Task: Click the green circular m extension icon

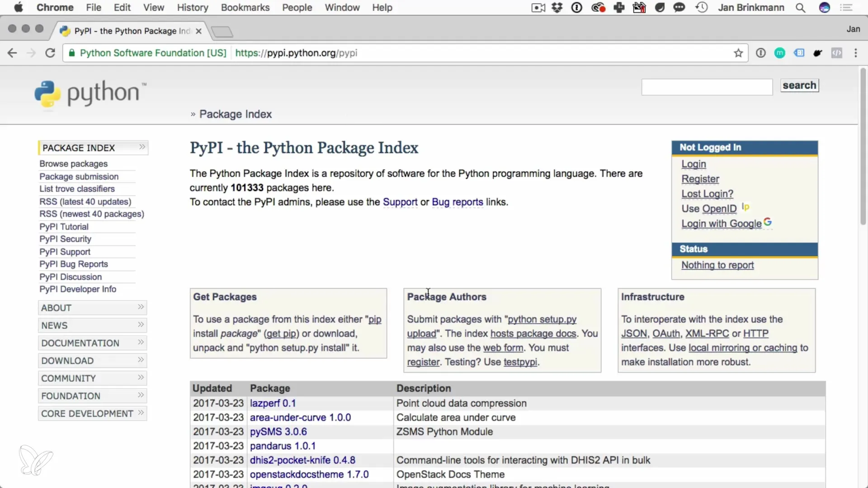Action: pos(780,53)
